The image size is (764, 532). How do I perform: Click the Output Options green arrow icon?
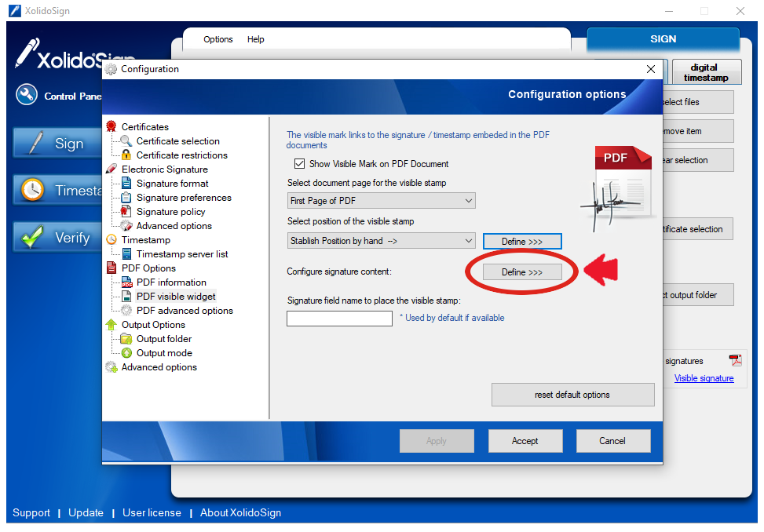tap(111, 324)
